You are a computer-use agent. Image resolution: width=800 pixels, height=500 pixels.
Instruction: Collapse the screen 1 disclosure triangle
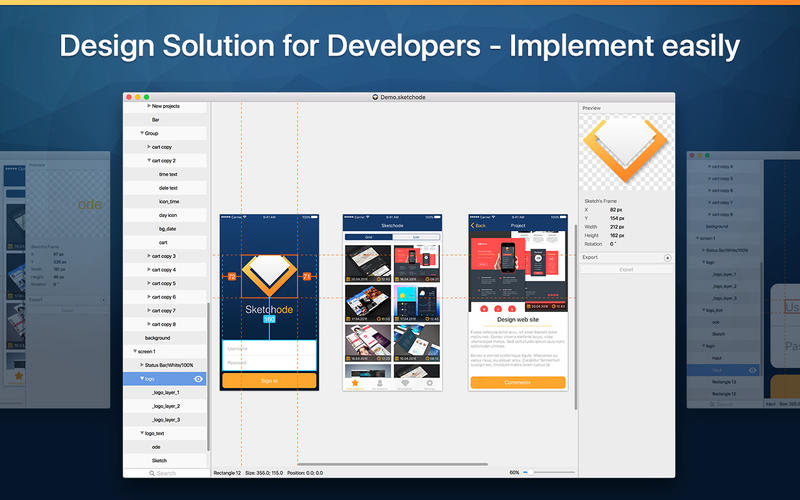click(134, 352)
